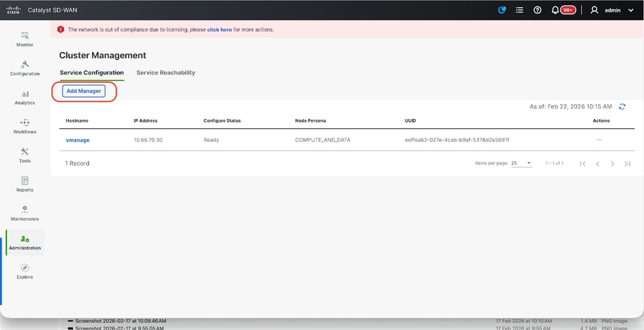Open the Tools section in sidebar
The image size is (644, 330).
click(x=24, y=156)
